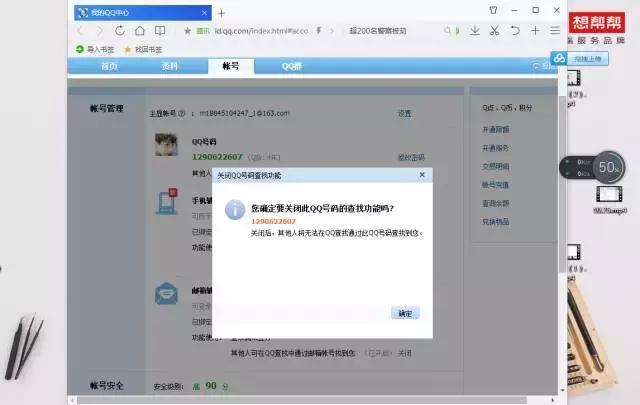Click 查询余额 in the right sidebar
The height and width of the screenshot is (405, 640).
click(496, 203)
